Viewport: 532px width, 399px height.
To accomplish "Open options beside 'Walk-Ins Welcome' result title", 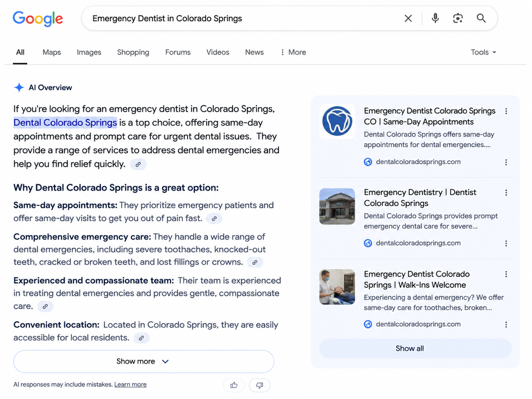I will coord(506,274).
